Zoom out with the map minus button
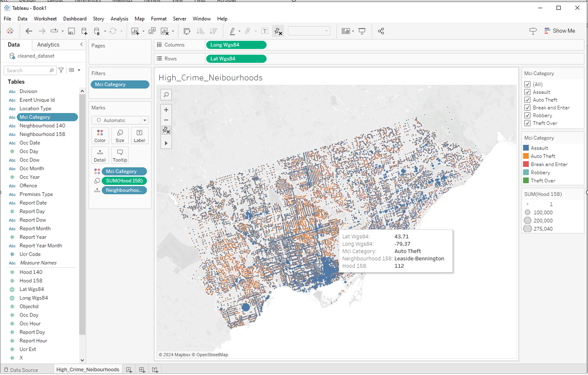 click(x=166, y=120)
